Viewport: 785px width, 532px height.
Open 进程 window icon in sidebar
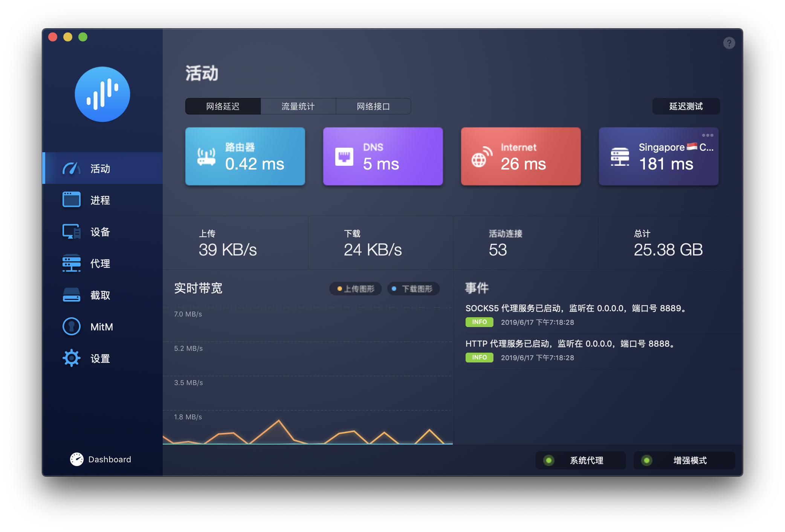point(72,200)
